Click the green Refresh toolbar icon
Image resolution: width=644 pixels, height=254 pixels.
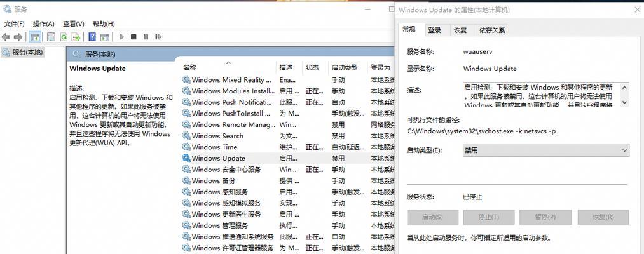pos(64,37)
